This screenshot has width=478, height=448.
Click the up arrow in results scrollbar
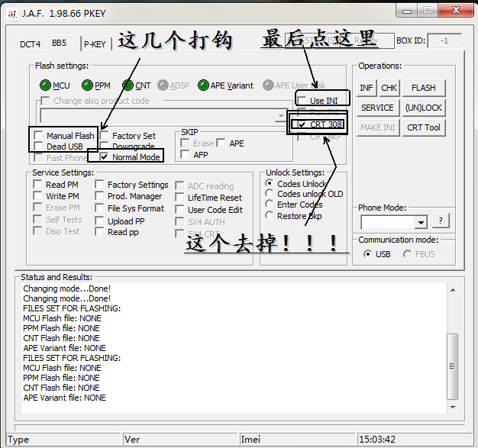click(x=453, y=290)
